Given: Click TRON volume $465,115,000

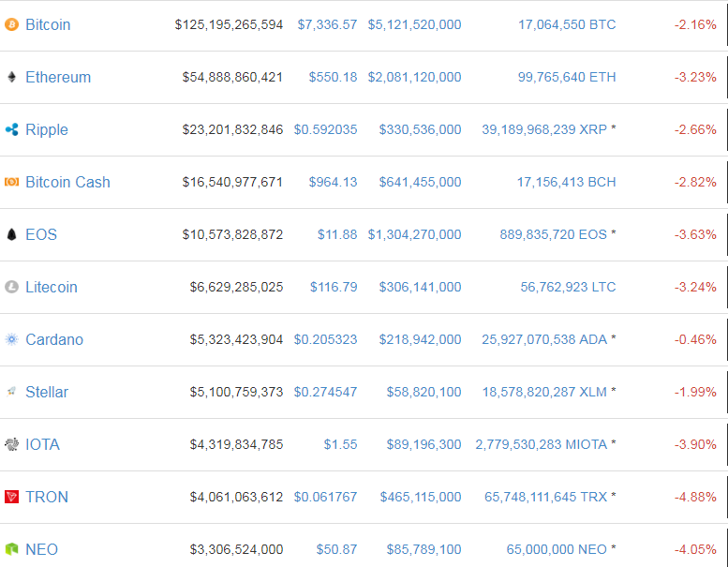Looking at the screenshot, I should (x=421, y=497).
